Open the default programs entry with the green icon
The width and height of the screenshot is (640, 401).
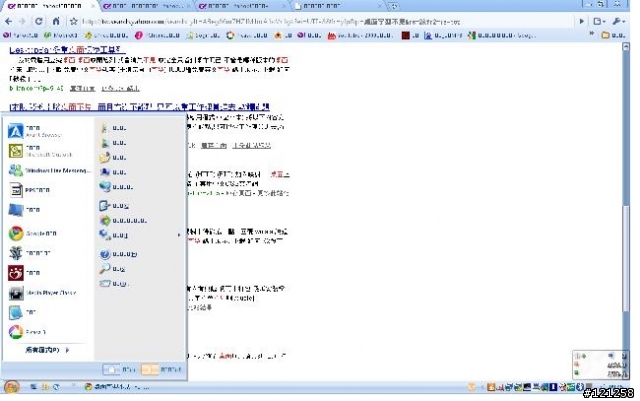coord(123,221)
